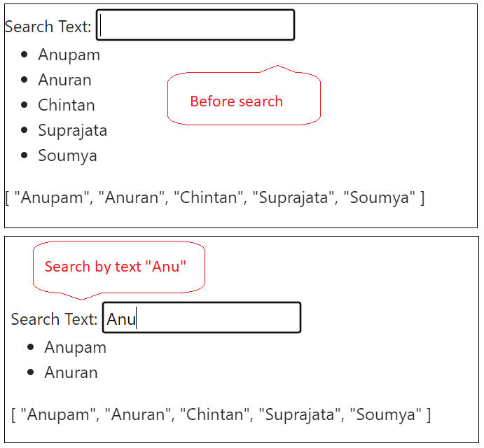
Task: Select Anupam in the unfiltered list
Action: [69, 55]
